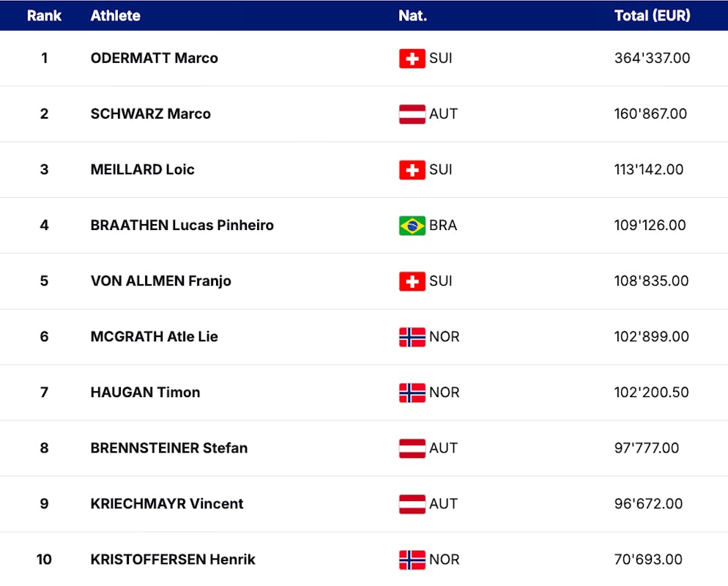Click the Brazil flag in Braathen's row

[412, 226]
